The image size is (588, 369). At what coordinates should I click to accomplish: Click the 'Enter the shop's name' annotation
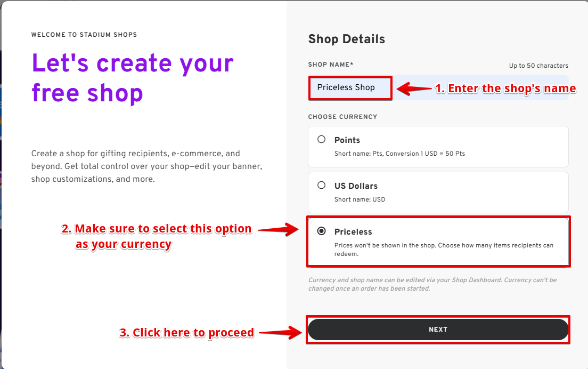[505, 89]
